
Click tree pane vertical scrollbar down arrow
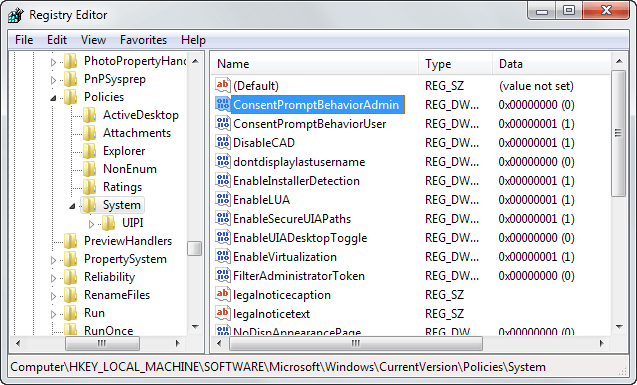(x=195, y=327)
